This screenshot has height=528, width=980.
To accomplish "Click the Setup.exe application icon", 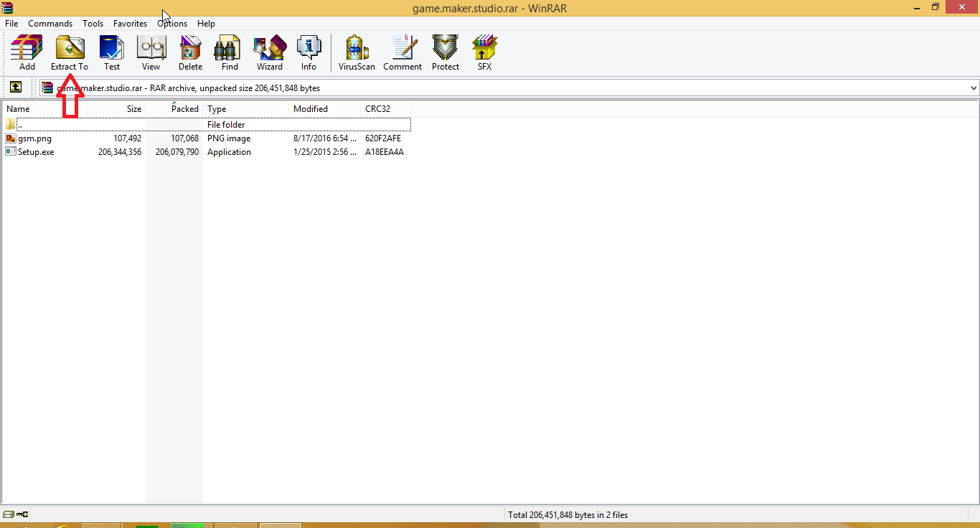I will click(10, 152).
